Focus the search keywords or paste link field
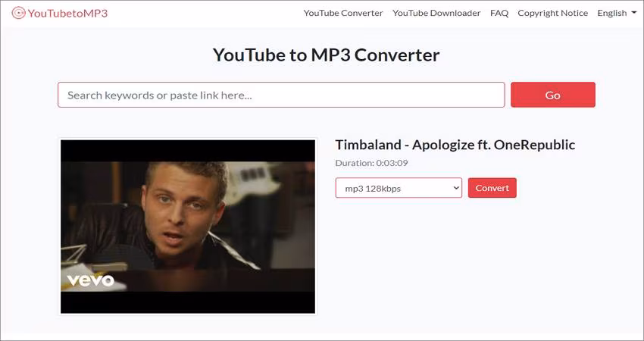The width and height of the screenshot is (644, 341). click(x=281, y=95)
